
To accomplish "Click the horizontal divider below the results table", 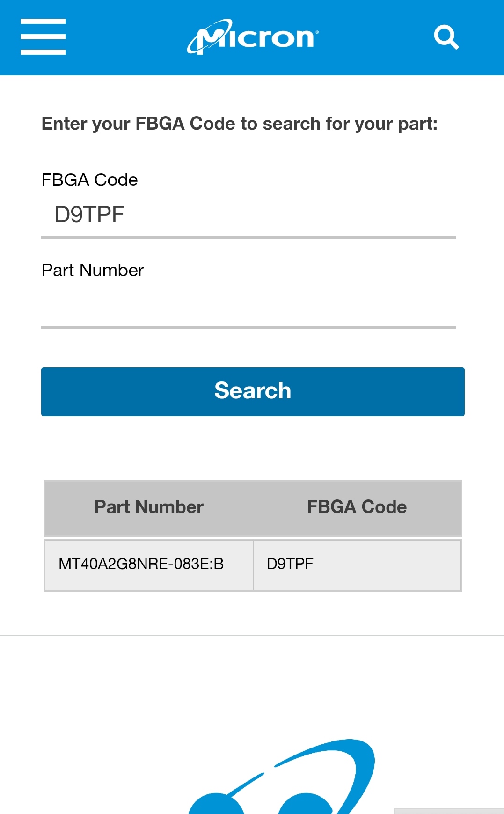I will pyautogui.click(x=252, y=635).
